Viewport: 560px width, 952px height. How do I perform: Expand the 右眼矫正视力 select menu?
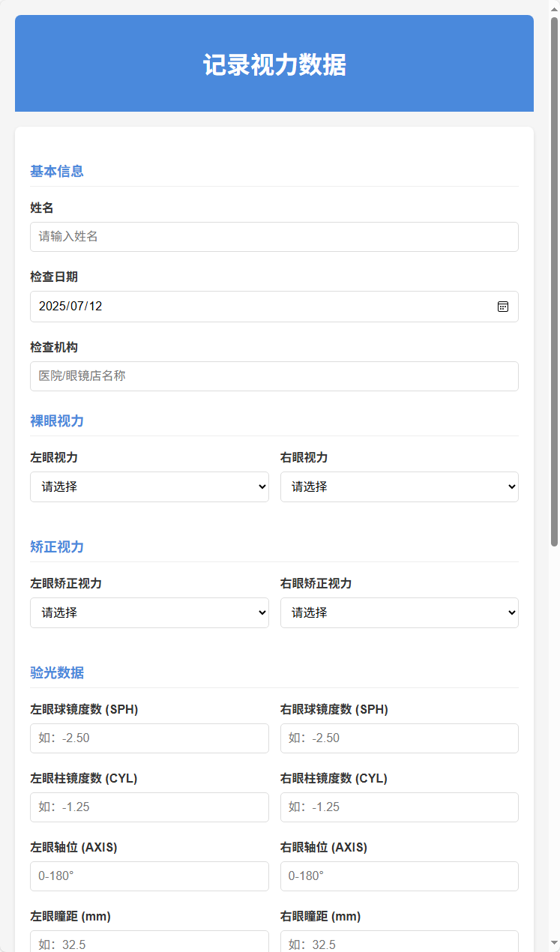point(398,612)
